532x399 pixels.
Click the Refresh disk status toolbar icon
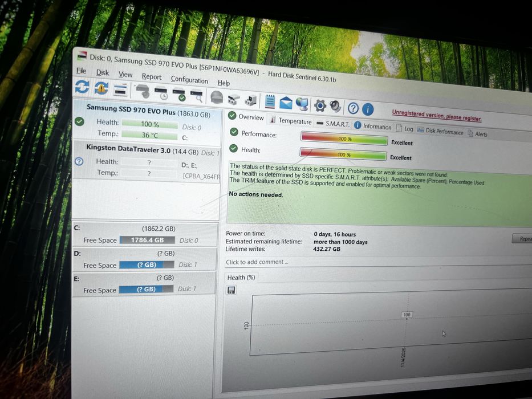click(x=82, y=87)
